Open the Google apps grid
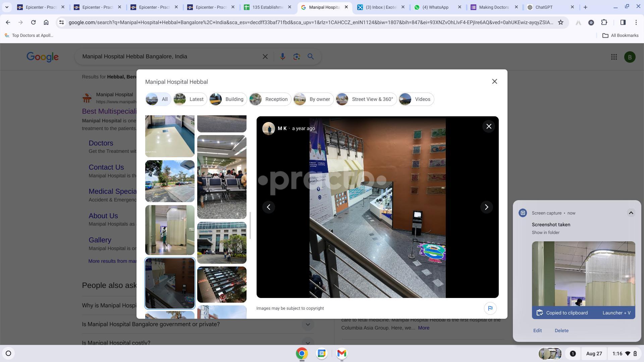644x362 pixels. pyautogui.click(x=614, y=57)
